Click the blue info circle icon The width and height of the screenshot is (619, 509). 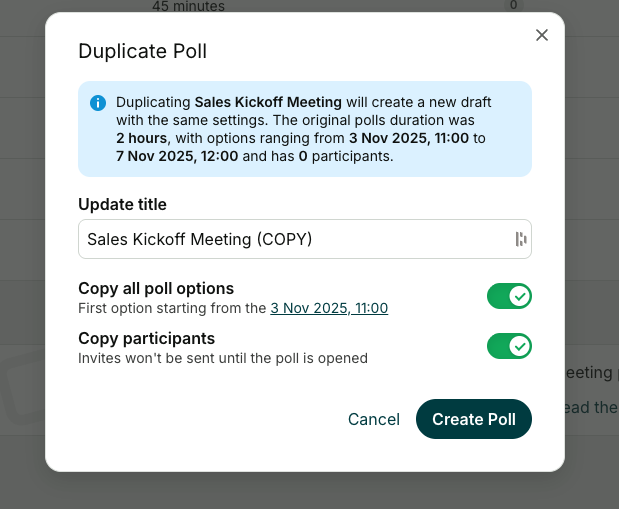(x=98, y=103)
